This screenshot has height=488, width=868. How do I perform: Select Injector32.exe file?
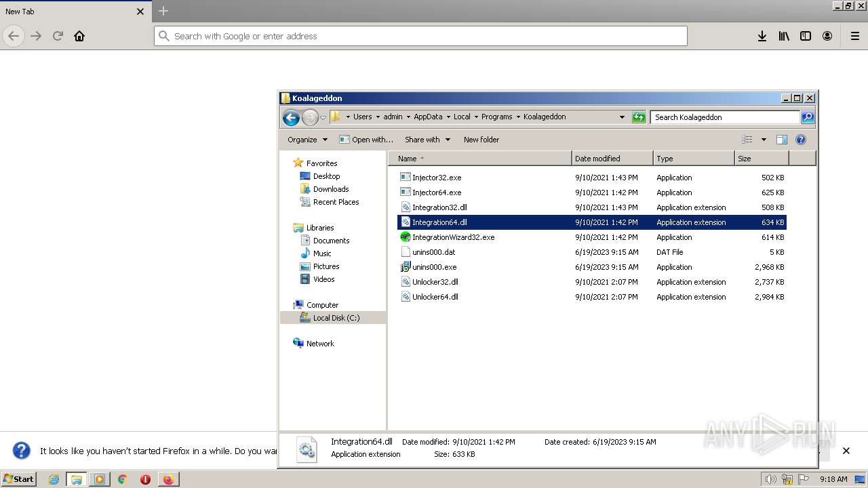[437, 178]
